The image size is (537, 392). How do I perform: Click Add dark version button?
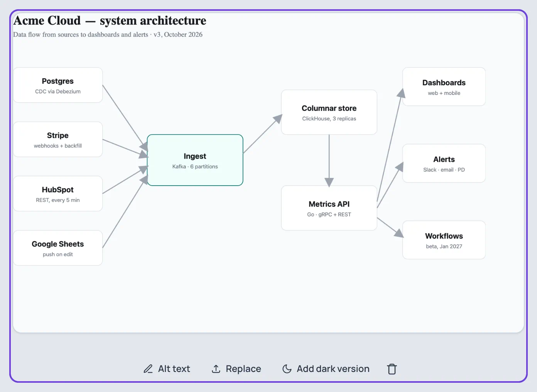click(326, 369)
